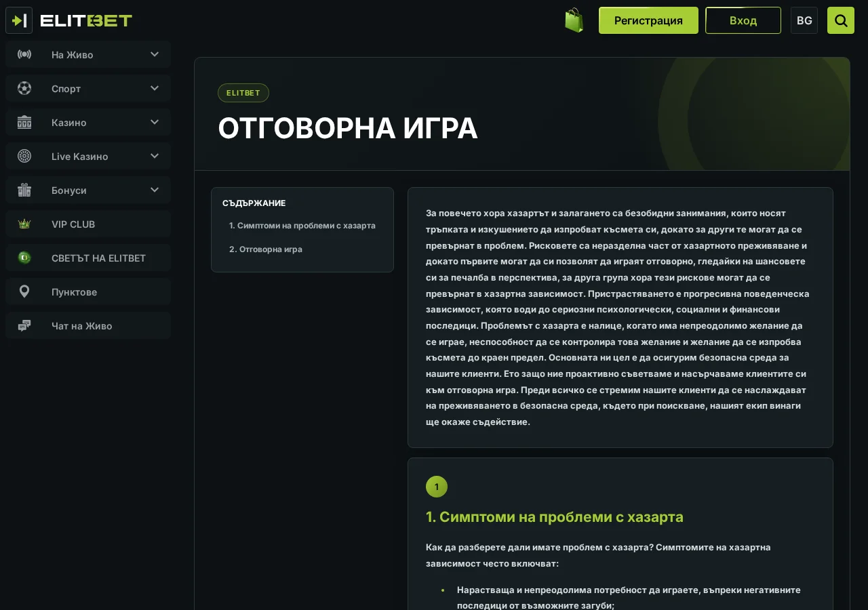
Task: Click the slot machine icon beside Казино
Action: pos(24,122)
